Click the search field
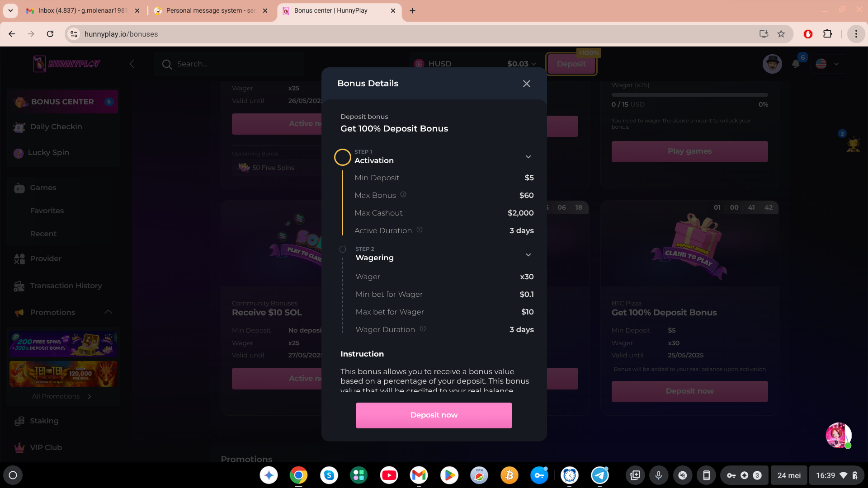Viewport: 868px width, 488px height. point(280,64)
